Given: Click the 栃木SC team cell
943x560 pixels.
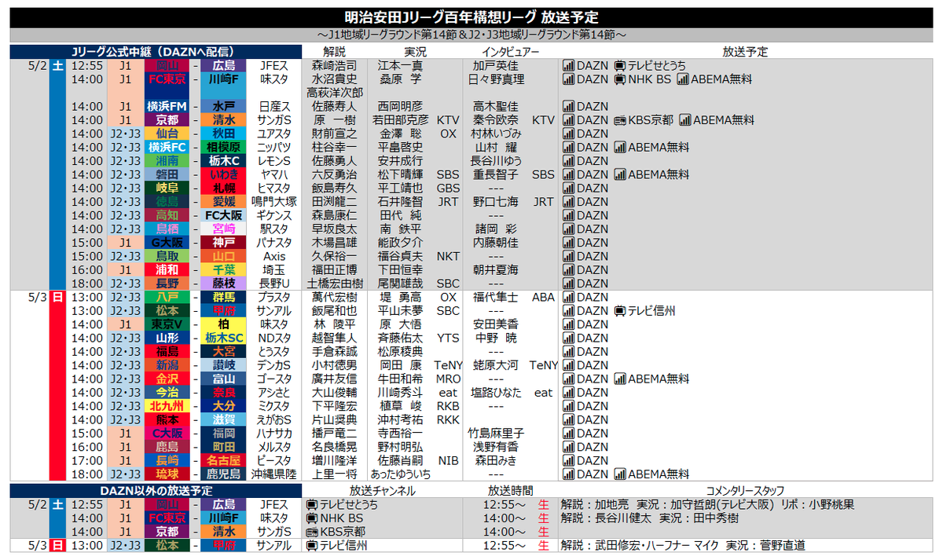Looking at the screenshot, I should click(x=224, y=338).
